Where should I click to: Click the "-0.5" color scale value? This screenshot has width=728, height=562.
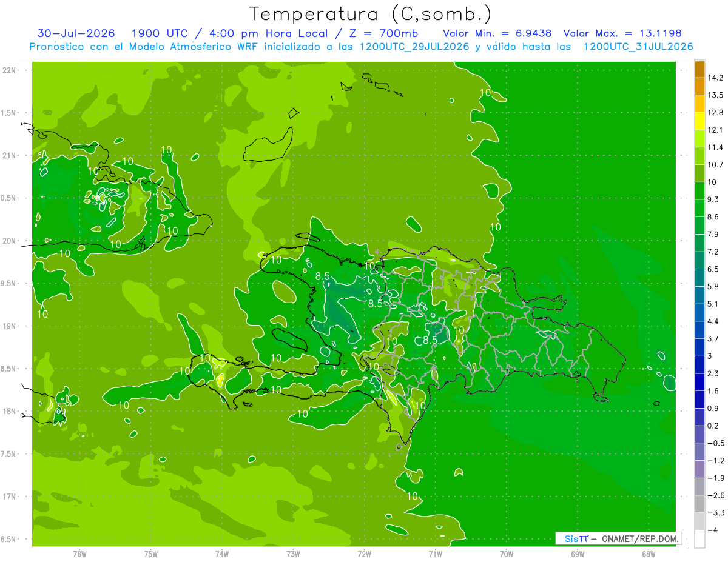click(x=716, y=443)
